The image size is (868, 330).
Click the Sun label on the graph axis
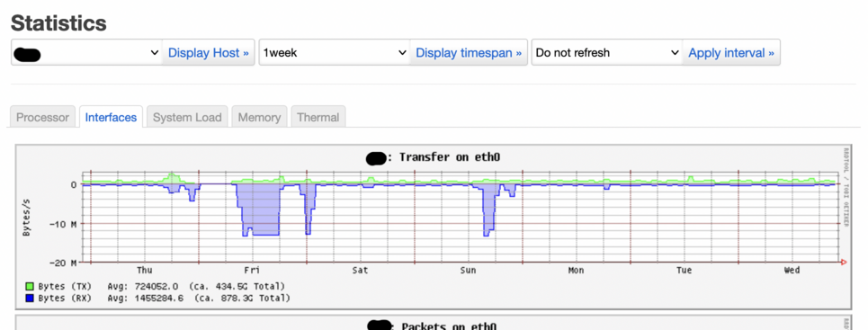coord(468,270)
